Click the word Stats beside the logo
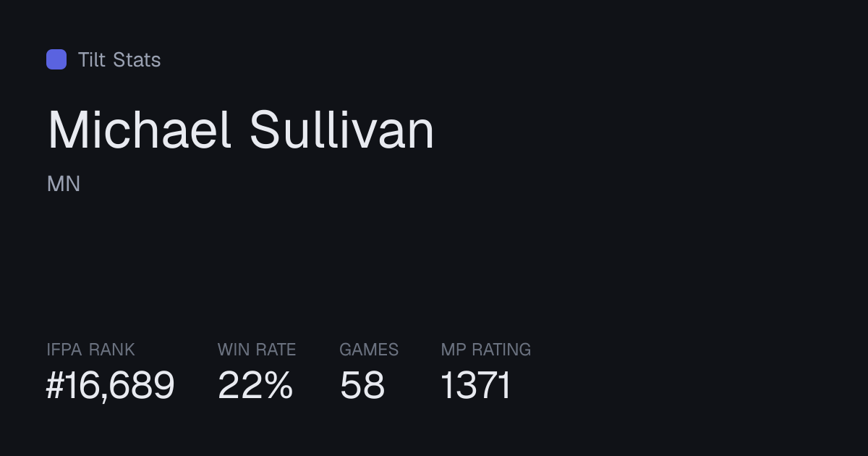 [x=137, y=59]
